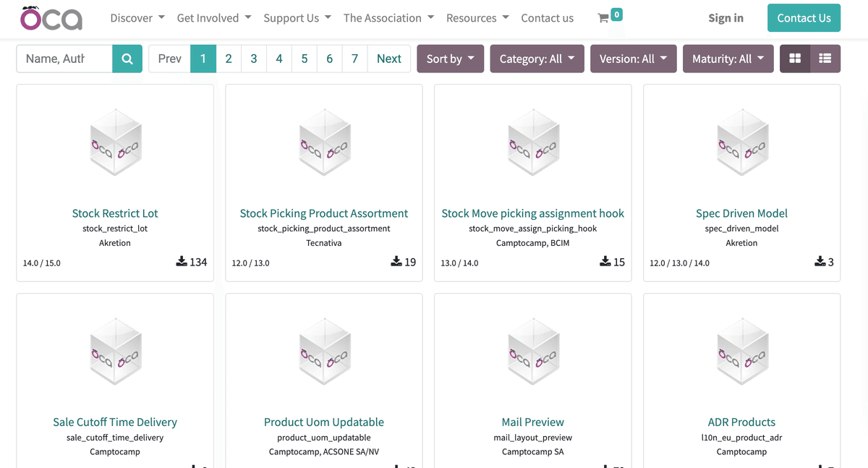Screen dimensions: 868x468
Task: Switch to grid view layout
Action: tap(795, 59)
